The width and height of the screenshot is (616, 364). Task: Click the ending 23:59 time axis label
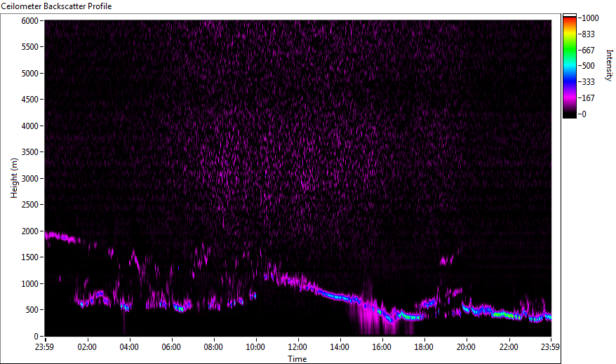tap(550, 347)
